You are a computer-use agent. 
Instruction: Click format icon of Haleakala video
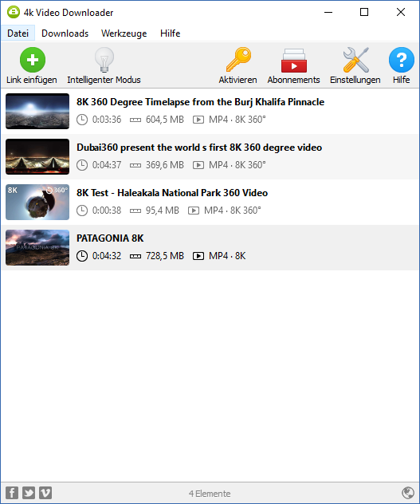click(194, 211)
